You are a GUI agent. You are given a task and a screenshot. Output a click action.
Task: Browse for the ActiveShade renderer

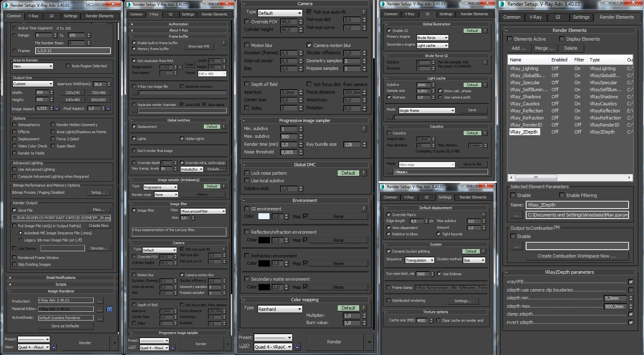pyautogui.click(x=100, y=318)
